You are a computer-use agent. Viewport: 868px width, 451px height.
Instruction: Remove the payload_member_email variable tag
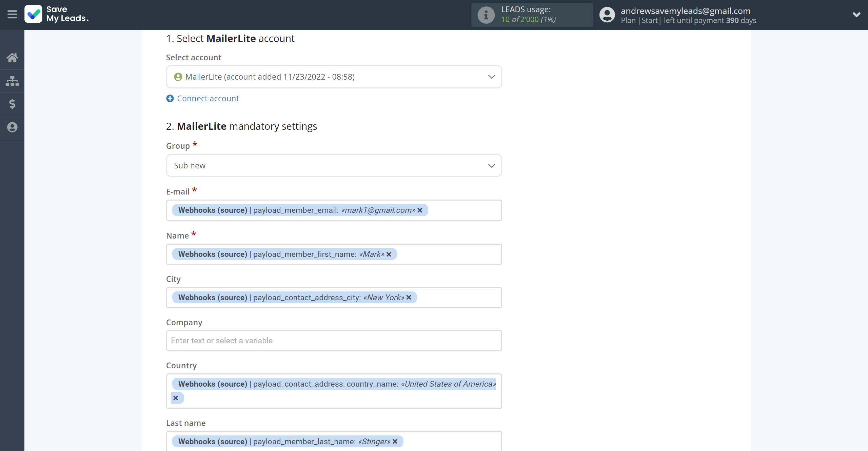tap(420, 210)
